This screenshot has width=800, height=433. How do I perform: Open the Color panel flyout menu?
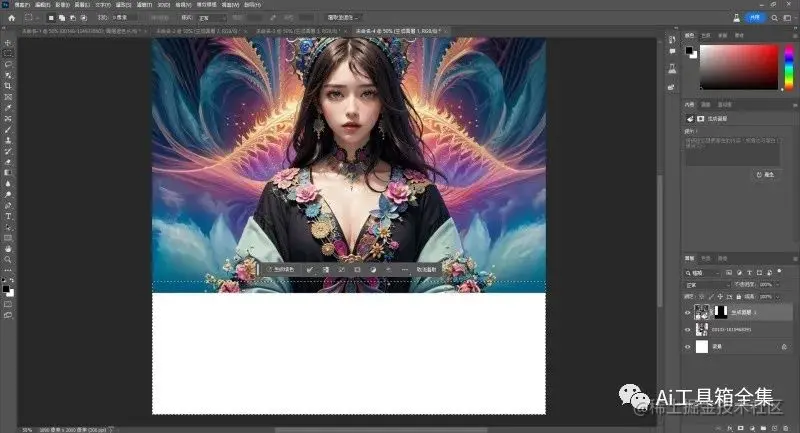pyautogui.click(x=795, y=36)
